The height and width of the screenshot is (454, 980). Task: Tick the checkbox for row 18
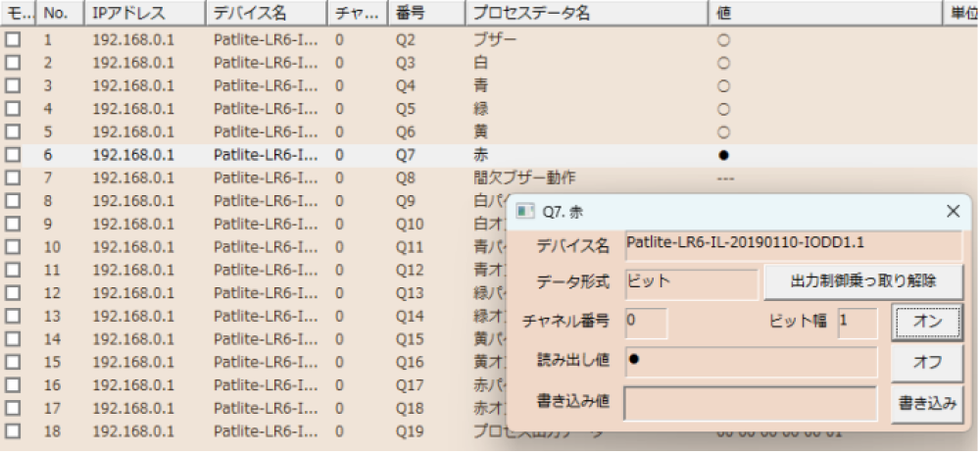point(13,430)
